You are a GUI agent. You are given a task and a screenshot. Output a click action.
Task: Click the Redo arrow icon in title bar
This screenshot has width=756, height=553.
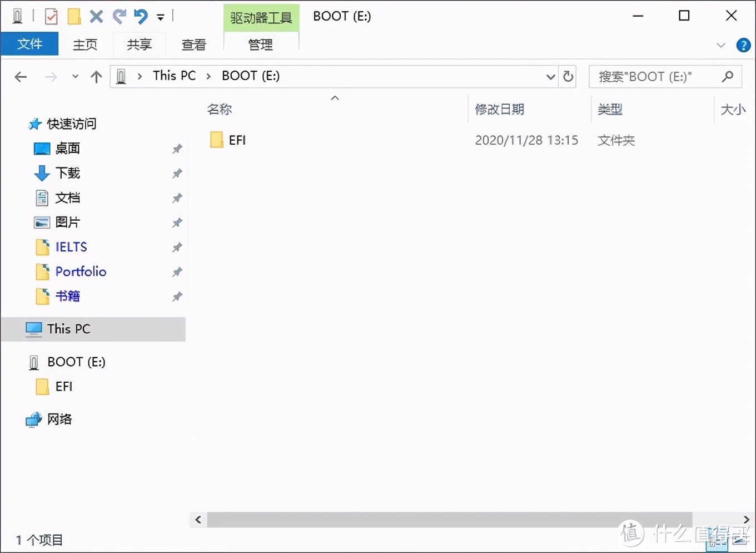tap(119, 17)
